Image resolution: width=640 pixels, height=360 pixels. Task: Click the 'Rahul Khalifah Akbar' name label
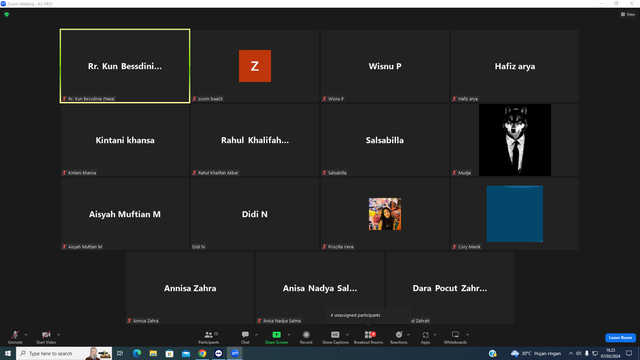click(x=218, y=173)
